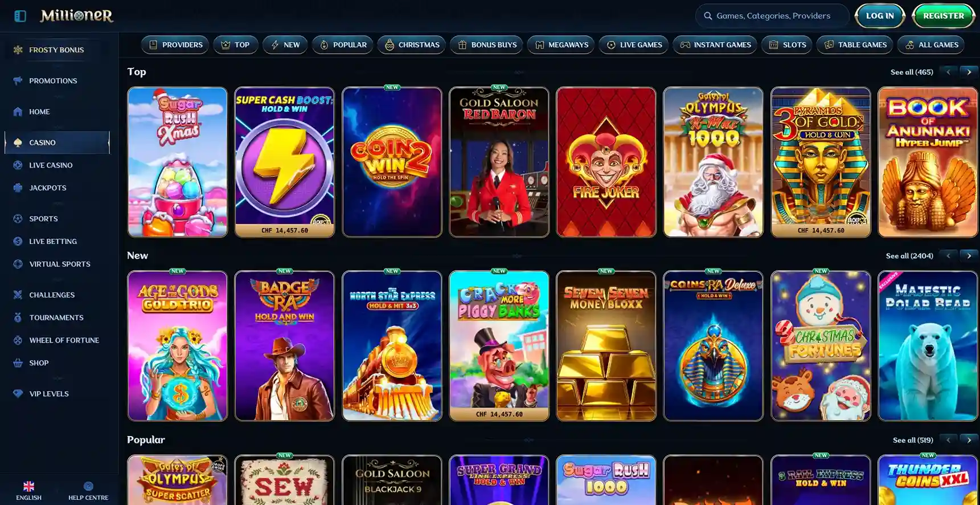Click the Home house icon
The image size is (980, 505).
(x=18, y=112)
